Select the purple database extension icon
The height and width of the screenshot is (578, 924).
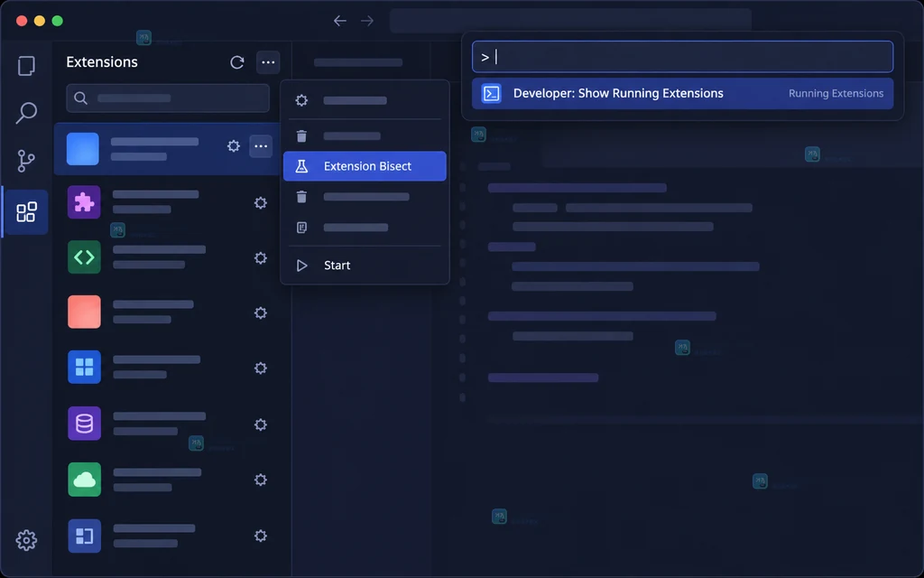click(x=84, y=424)
